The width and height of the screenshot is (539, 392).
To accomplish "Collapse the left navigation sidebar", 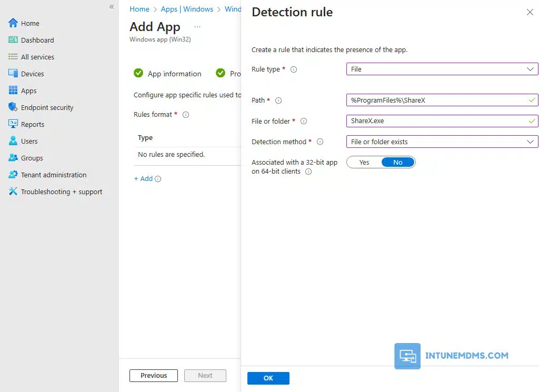I will point(112,7).
